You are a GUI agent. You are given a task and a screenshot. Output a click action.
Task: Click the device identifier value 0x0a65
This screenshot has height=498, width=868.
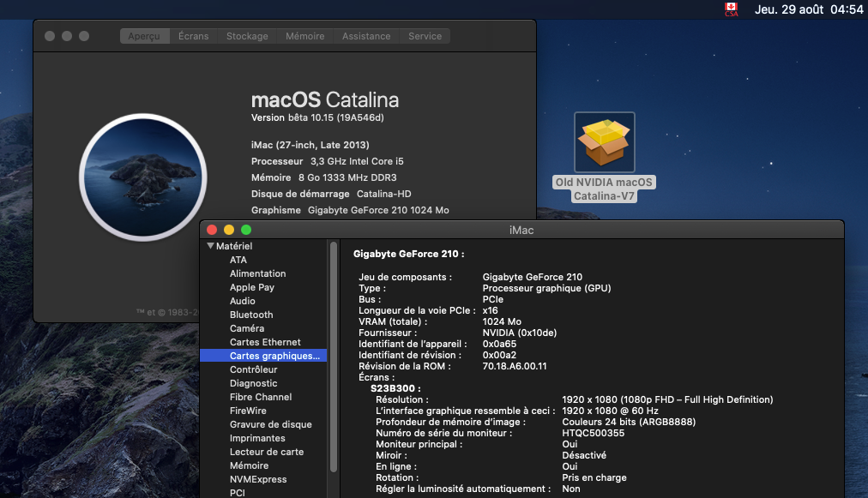(499, 344)
